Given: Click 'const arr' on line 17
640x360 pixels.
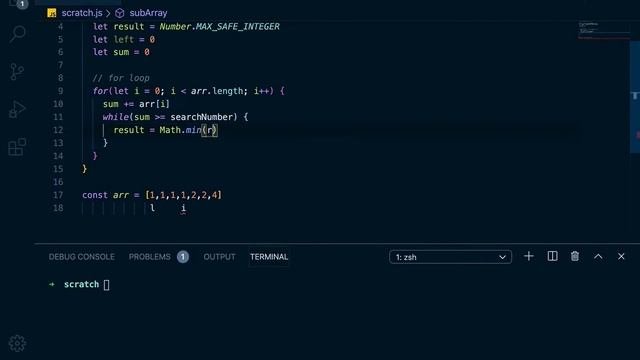Looking at the screenshot, I should coord(105,195).
